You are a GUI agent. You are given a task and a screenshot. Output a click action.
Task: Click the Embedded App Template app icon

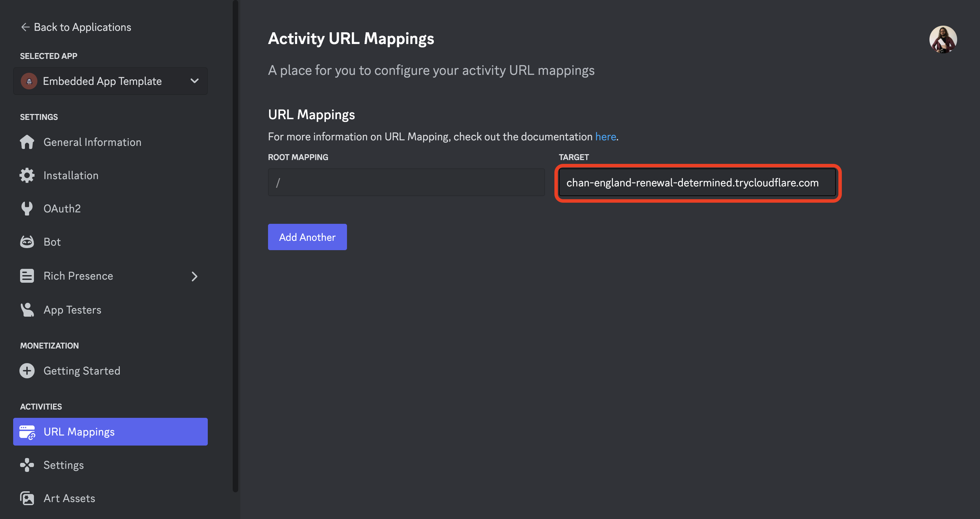(x=29, y=81)
